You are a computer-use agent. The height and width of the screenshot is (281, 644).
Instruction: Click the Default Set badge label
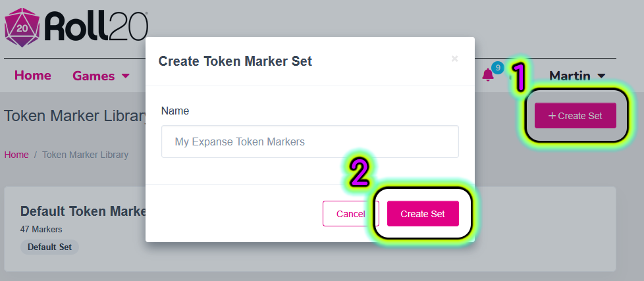coord(49,247)
